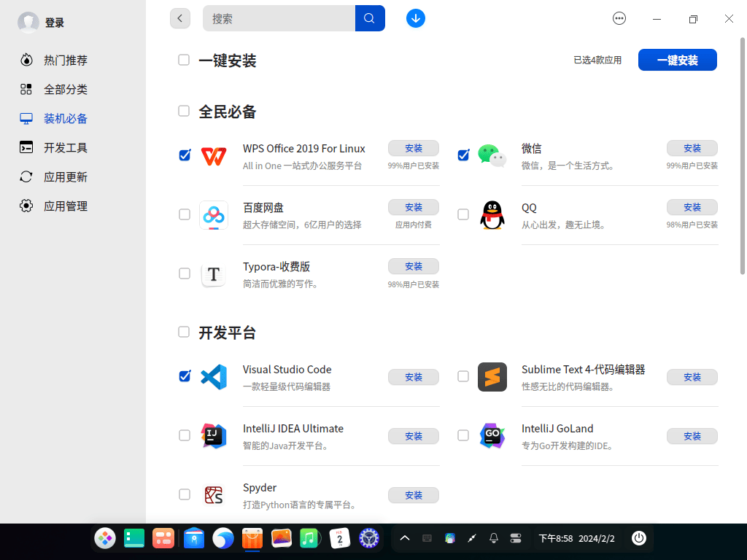
Task: Check the QQ checkbox
Action: 462,214
